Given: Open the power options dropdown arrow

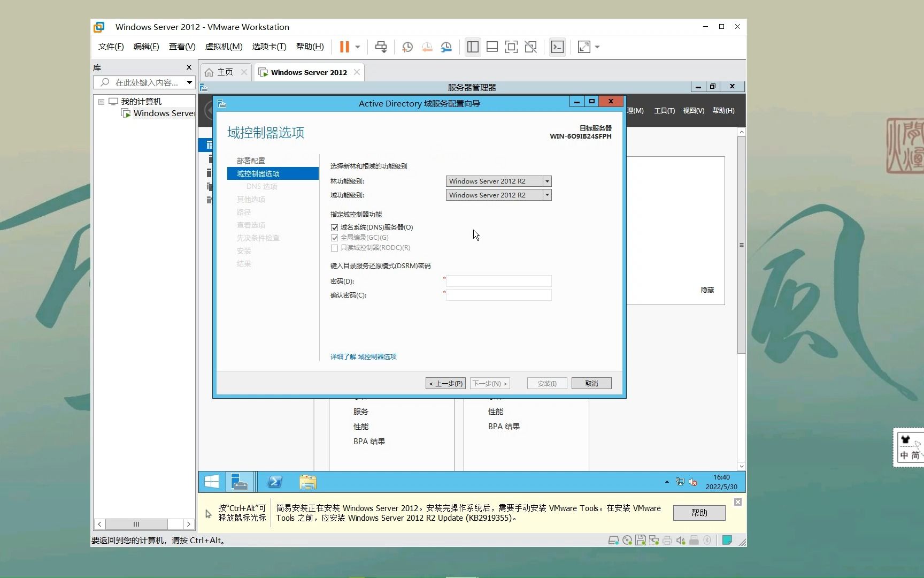Looking at the screenshot, I should (358, 47).
